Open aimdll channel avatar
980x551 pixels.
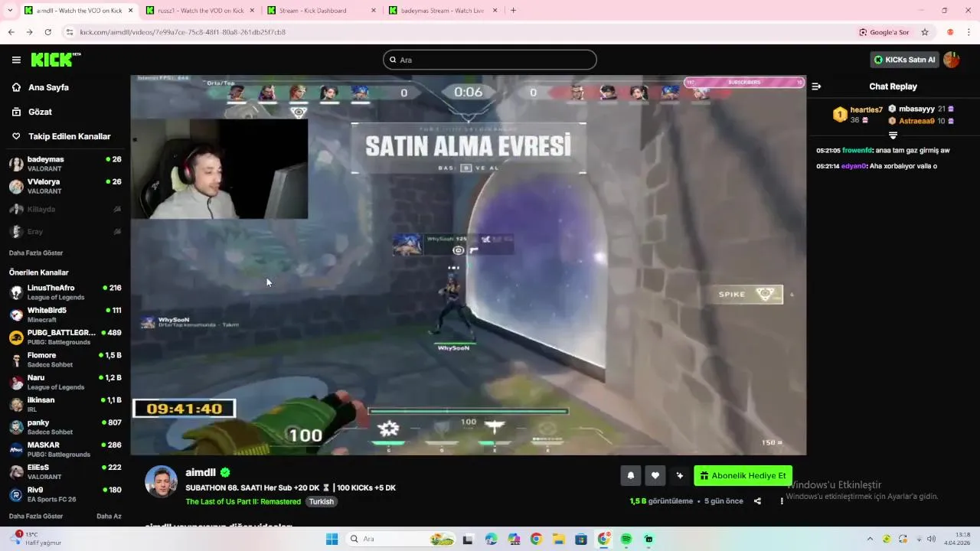click(161, 481)
